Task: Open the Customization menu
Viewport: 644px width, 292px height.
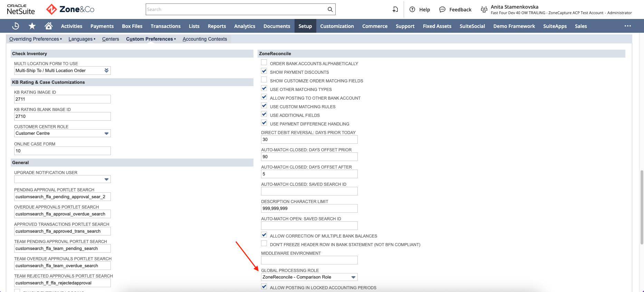Action: click(x=337, y=26)
